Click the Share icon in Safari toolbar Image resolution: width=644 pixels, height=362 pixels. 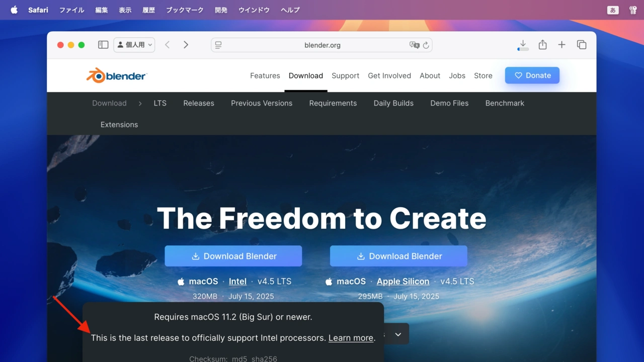[x=542, y=45]
